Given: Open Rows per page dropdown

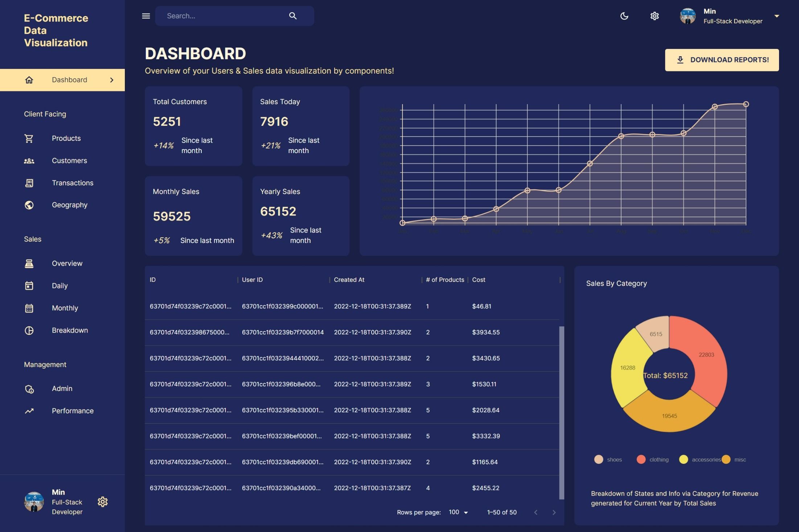Looking at the screenshot, I should tap(458, 512).
